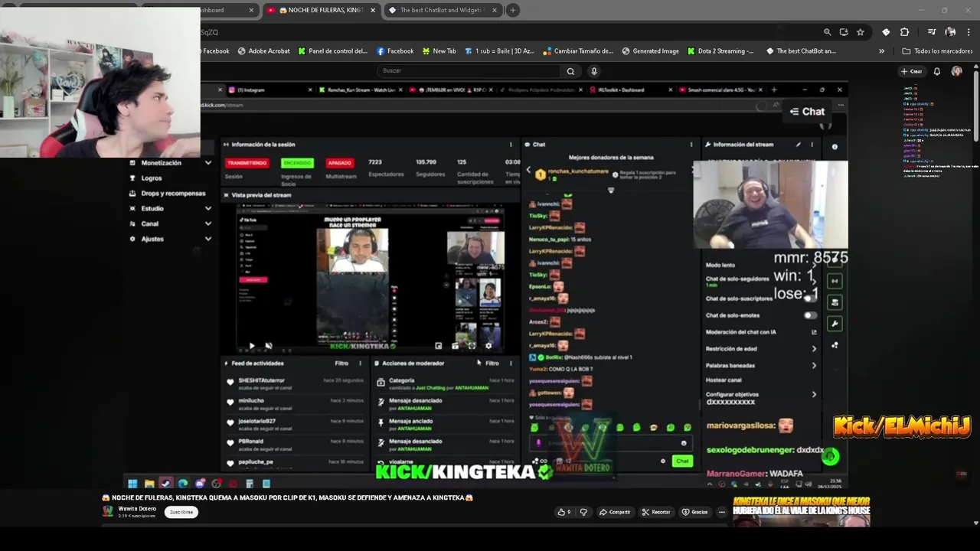Open Chrome three-dot menu
Screen dimensions: 980x551
(x=969, y=32)
